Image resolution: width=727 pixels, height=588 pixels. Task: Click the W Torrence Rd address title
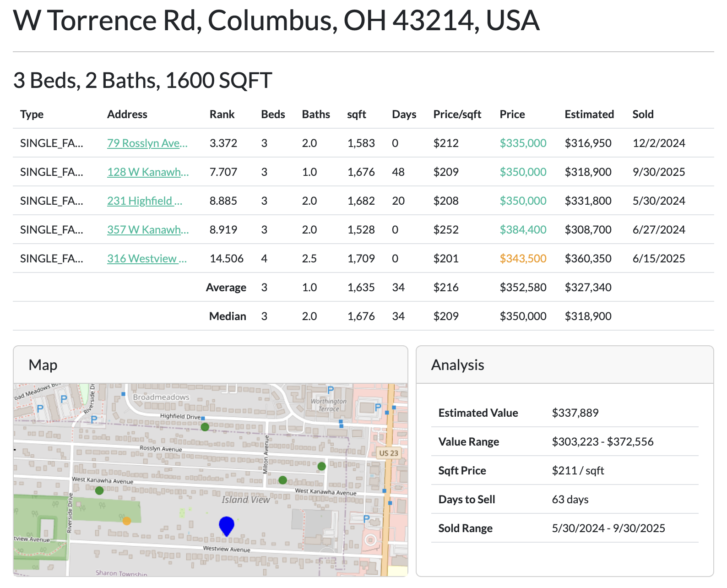click(276, 21)
